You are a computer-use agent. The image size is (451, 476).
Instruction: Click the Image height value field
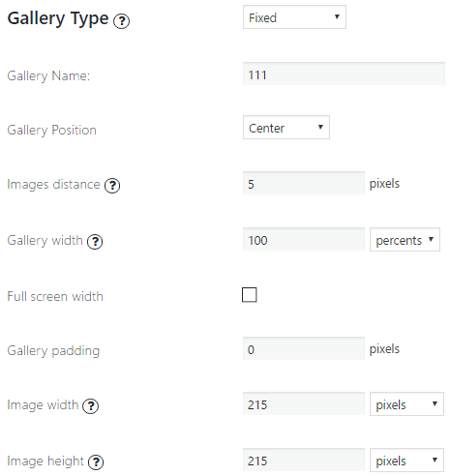click(304, 460)
